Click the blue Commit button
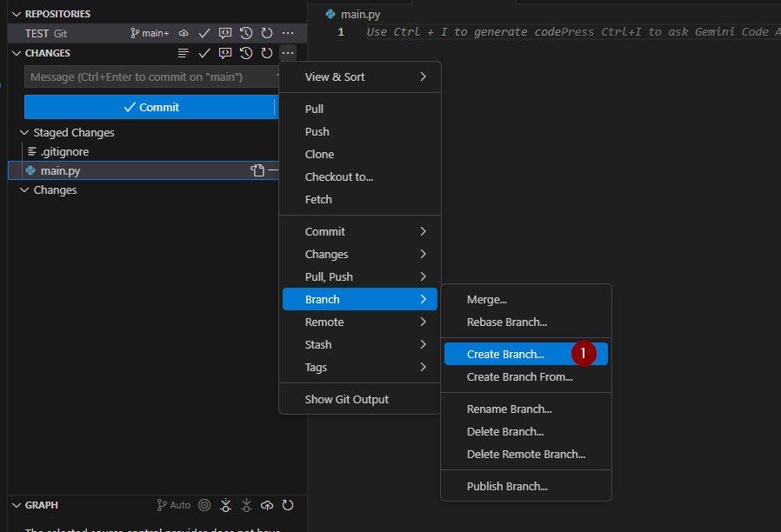The height and width of the screenshot is (532, 781). click(150, 107)
